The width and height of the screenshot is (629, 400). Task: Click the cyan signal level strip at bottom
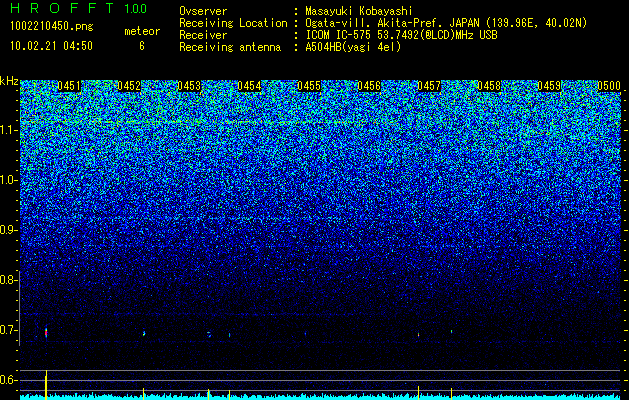[x=320, y=397]
